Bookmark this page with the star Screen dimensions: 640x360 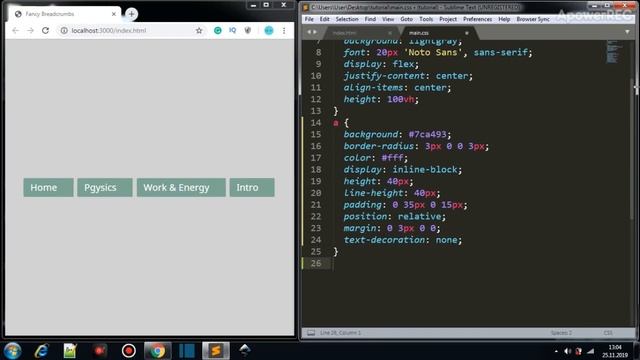(199, 31)
